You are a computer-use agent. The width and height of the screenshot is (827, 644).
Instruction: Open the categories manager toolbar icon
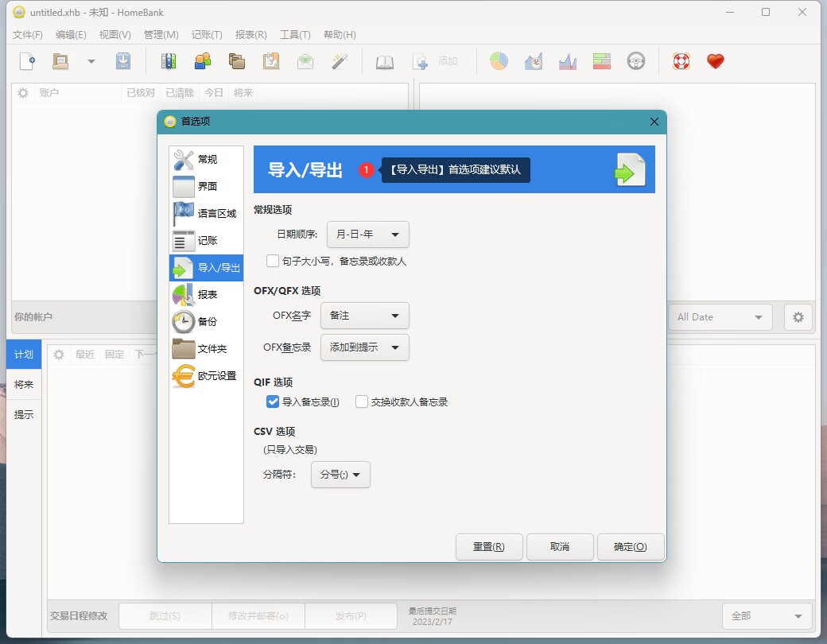237,62
